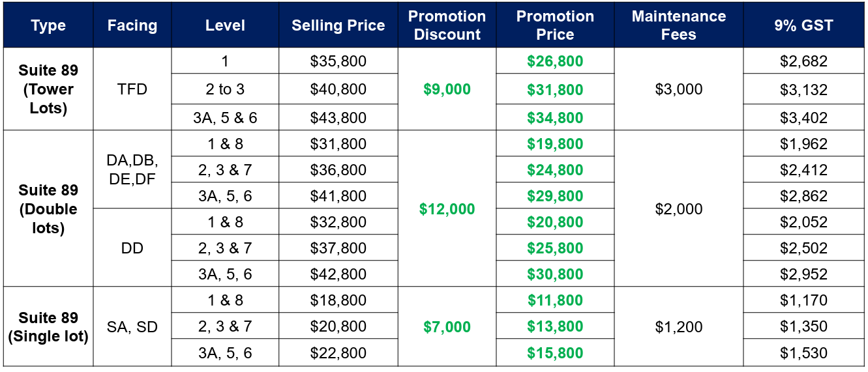Image resolution: width=868 pixels, height=372 pixels.
Task: Select the TFD facing cell
Action: tap(132, 89)
